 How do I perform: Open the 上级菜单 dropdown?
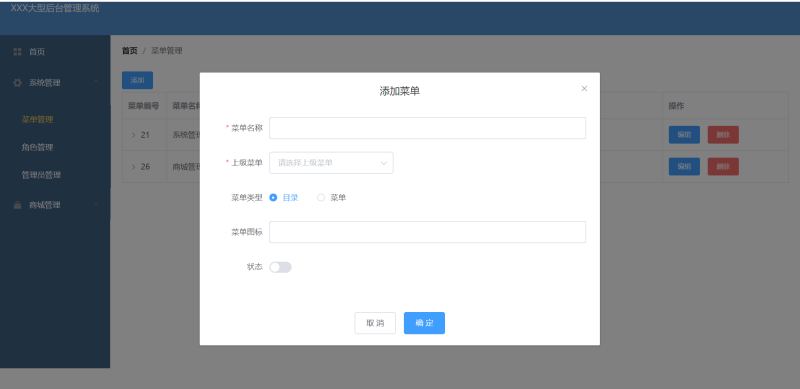coord(331,163)
